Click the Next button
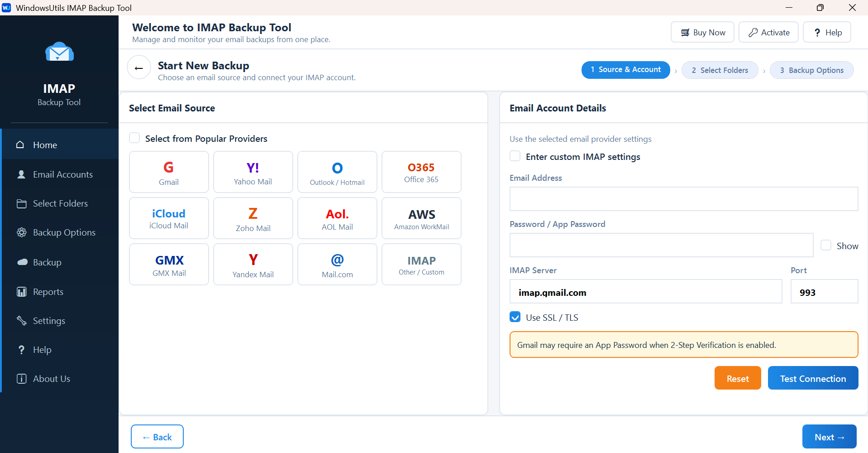 [829, 437]
